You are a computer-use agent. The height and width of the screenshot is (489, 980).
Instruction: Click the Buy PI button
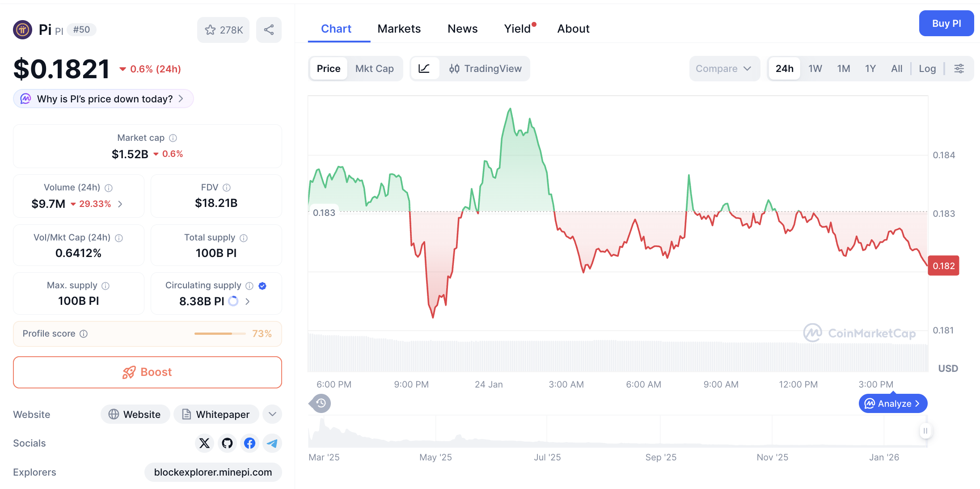(946, 23)
